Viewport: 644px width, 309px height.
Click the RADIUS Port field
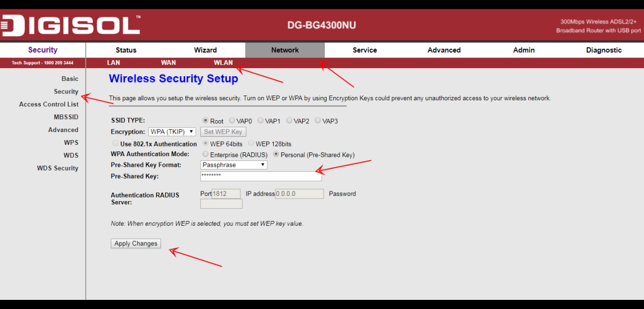pos(226,194)
